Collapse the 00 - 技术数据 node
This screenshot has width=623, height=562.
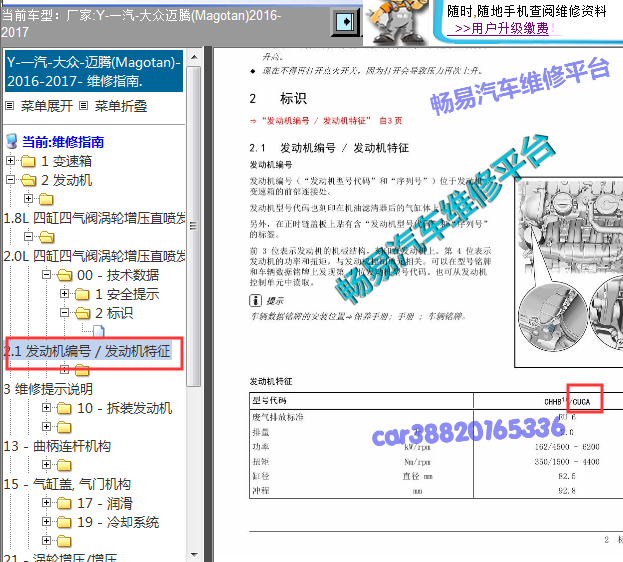click(x=46, y=274)
